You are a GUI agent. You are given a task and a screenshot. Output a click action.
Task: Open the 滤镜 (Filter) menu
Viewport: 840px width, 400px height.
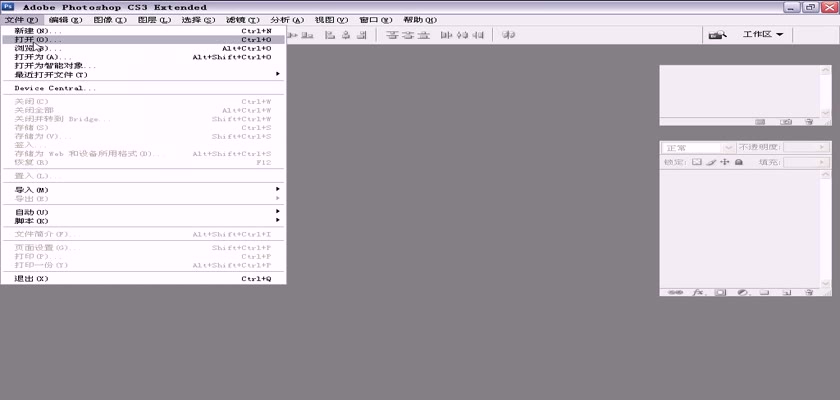point(243,20)
